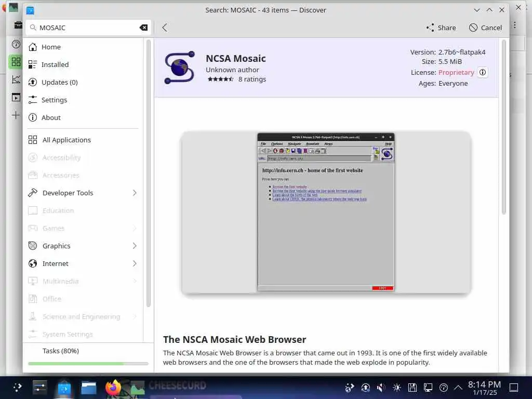532x399 pixels.
Task: Open the Home page
Action: coord(84,47)
